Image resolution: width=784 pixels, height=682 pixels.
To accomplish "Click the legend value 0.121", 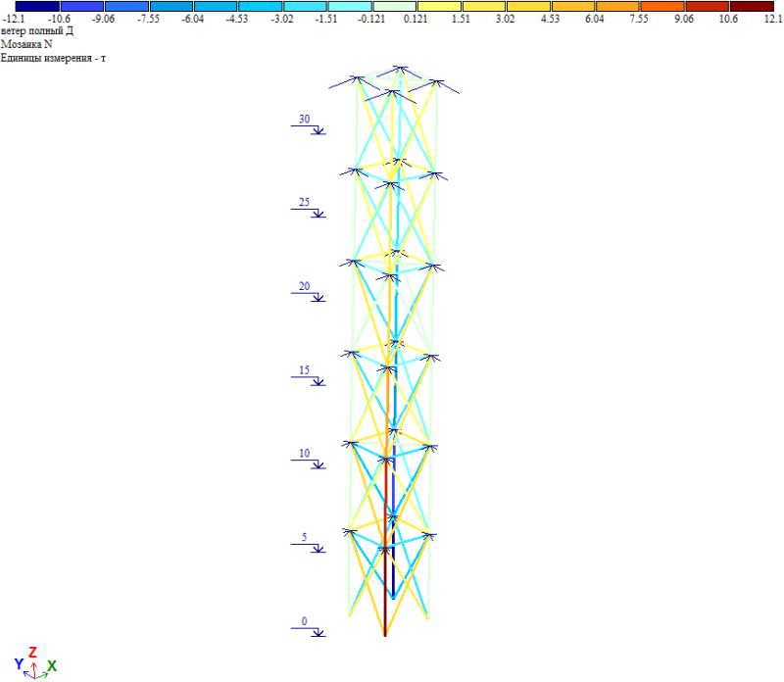I will coord(416,19).
